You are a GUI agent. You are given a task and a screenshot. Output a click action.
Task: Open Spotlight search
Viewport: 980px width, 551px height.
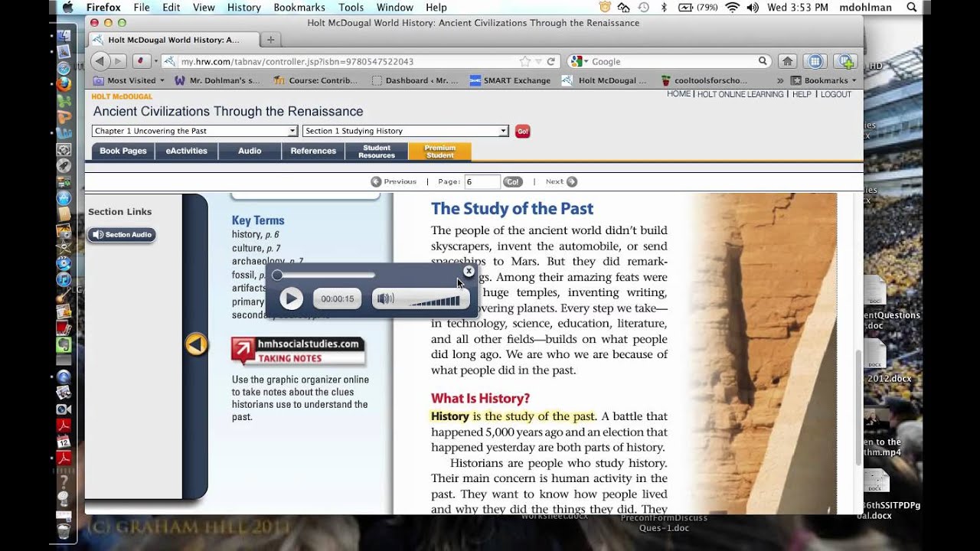[911, 7]
